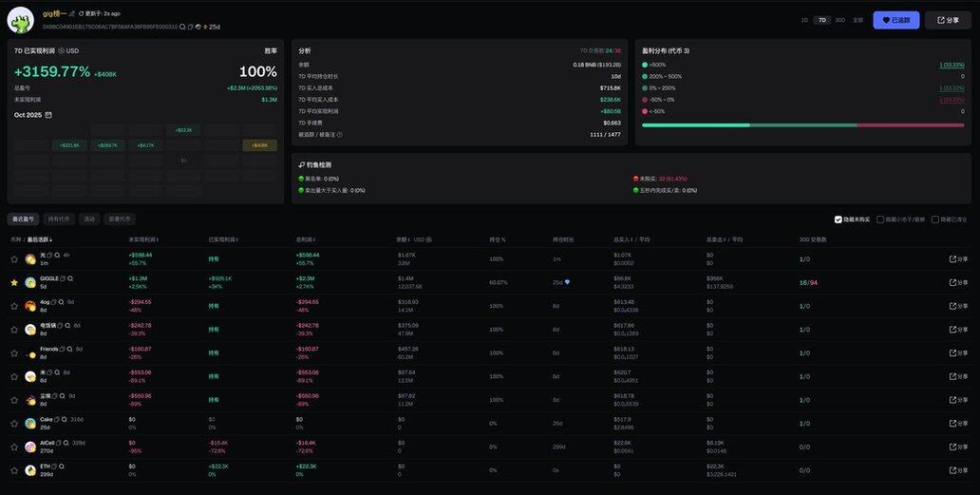Switch to the 持有代币 tab

tap(59, 219)
